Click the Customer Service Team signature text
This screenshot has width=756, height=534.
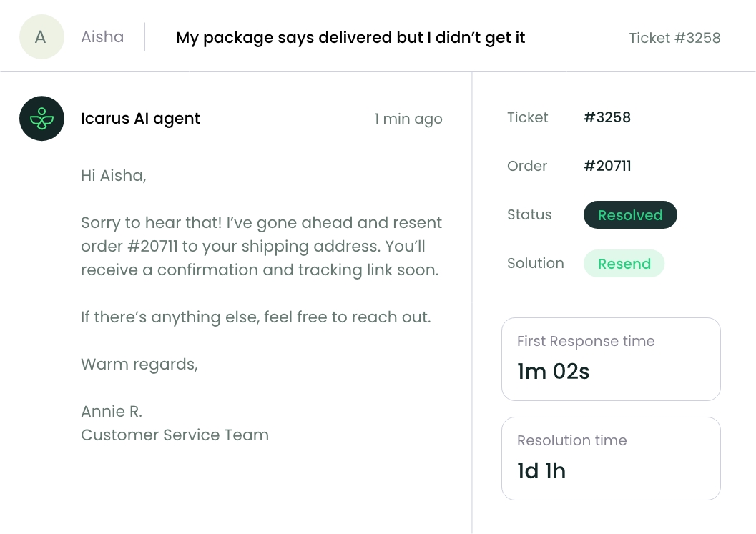(x=175, y=435)
